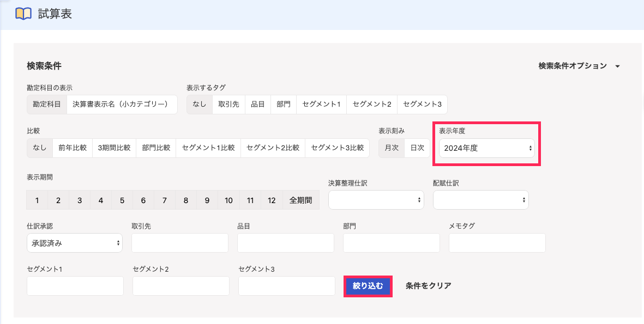Choose セグメント1 tag display option
The width and height of the screenshot is (644, 324).
pyautogui.click(x=322, y=105)
